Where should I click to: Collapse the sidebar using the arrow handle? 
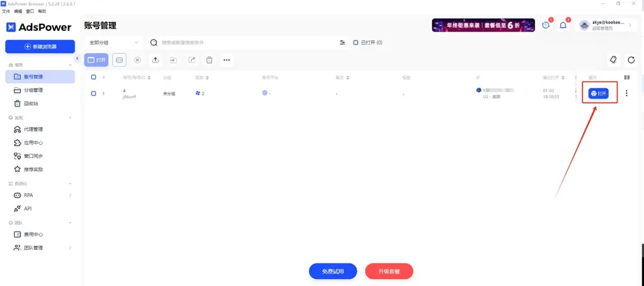pos(77,59)
